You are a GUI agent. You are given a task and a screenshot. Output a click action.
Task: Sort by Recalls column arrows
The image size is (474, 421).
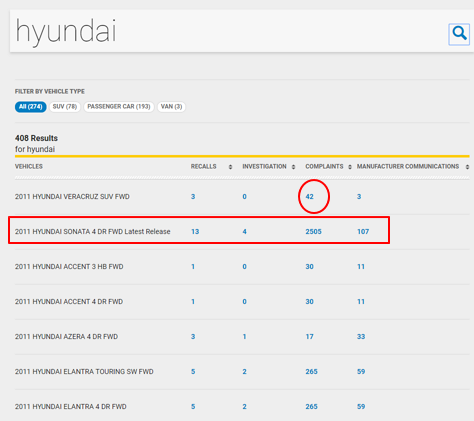coord(230,167)
